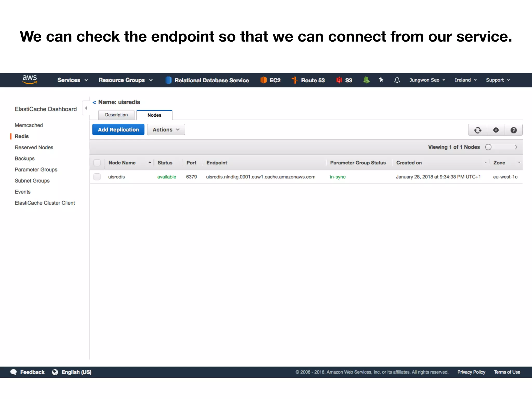The width and height of the screenshot is (532, 399).
Task: Open Memcached in sidebar
Action: coord(29,125)
